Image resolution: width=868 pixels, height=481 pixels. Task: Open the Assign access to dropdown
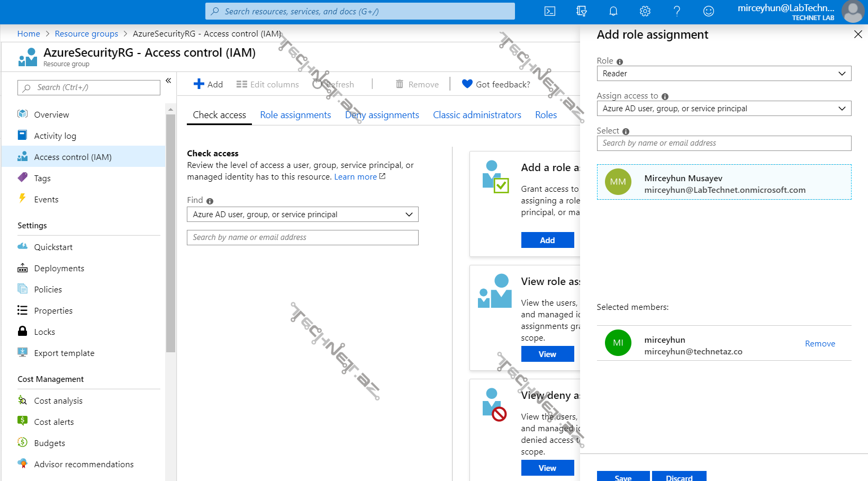tap(724, 109)
